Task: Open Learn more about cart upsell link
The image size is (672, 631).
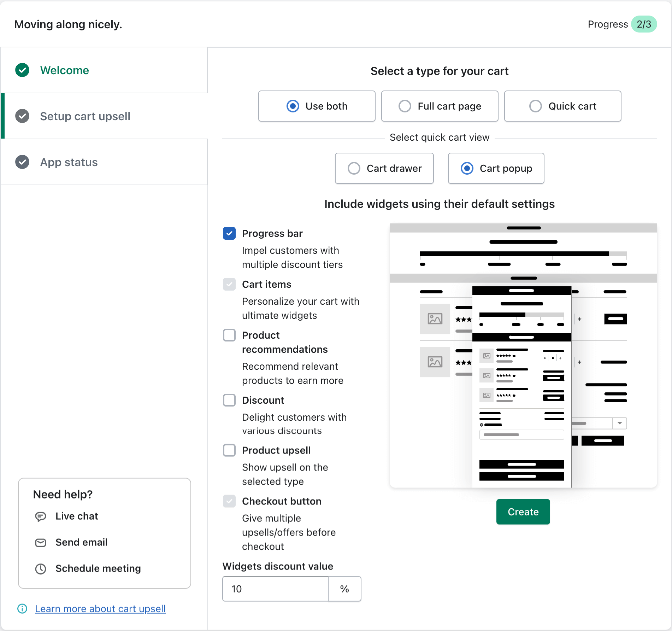Action: [x=100, y=609]
